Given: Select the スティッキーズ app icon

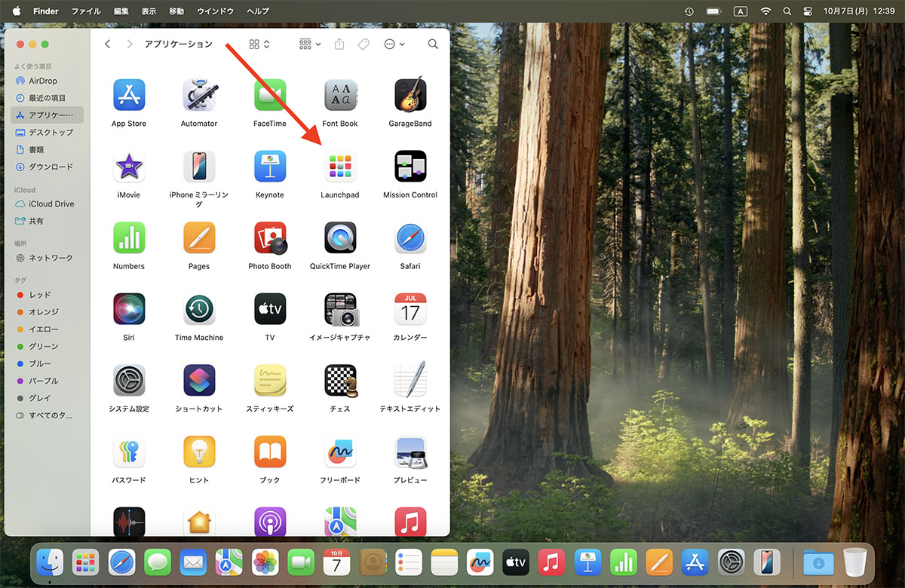Looking at the screenshot, I should click(x=270, y=380).
